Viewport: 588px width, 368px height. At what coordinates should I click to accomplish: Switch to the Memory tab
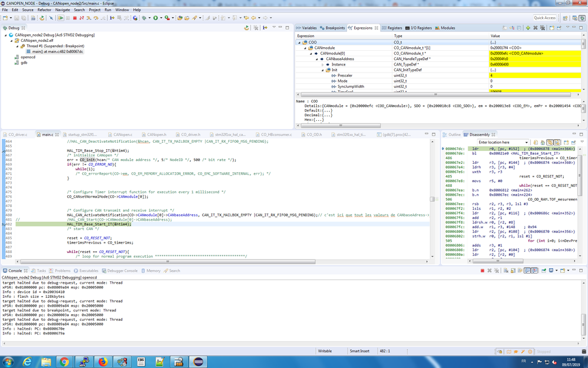pos(150,271)
